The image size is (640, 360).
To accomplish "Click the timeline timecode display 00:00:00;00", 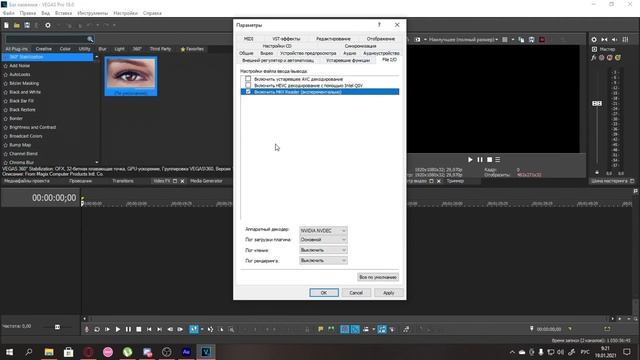I will (54, 198).
